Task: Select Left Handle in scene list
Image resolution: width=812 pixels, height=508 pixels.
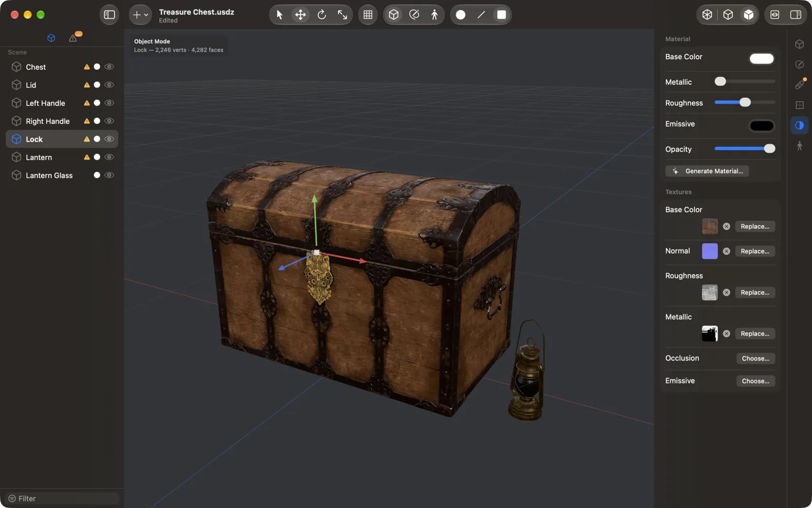Action: [62, 103]
